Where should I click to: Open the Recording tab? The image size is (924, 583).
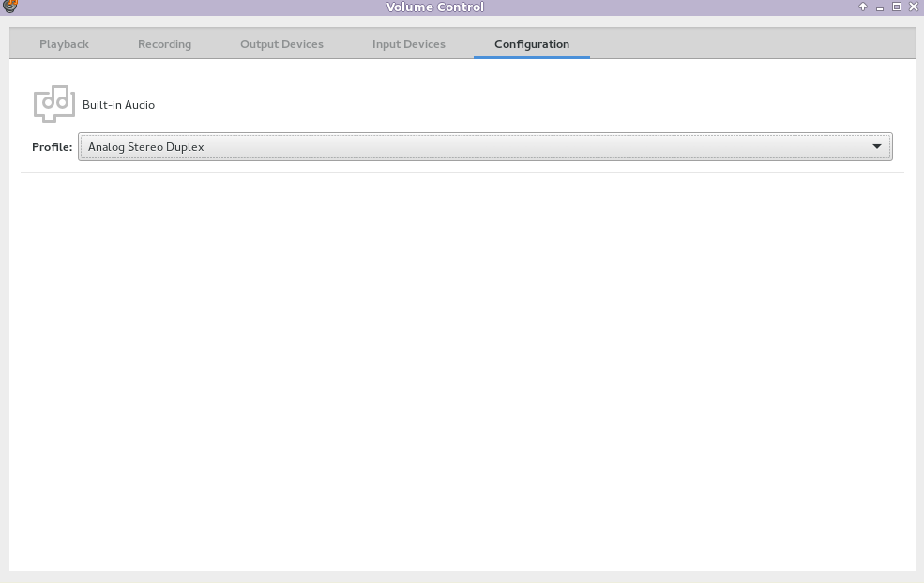[164, 44]
